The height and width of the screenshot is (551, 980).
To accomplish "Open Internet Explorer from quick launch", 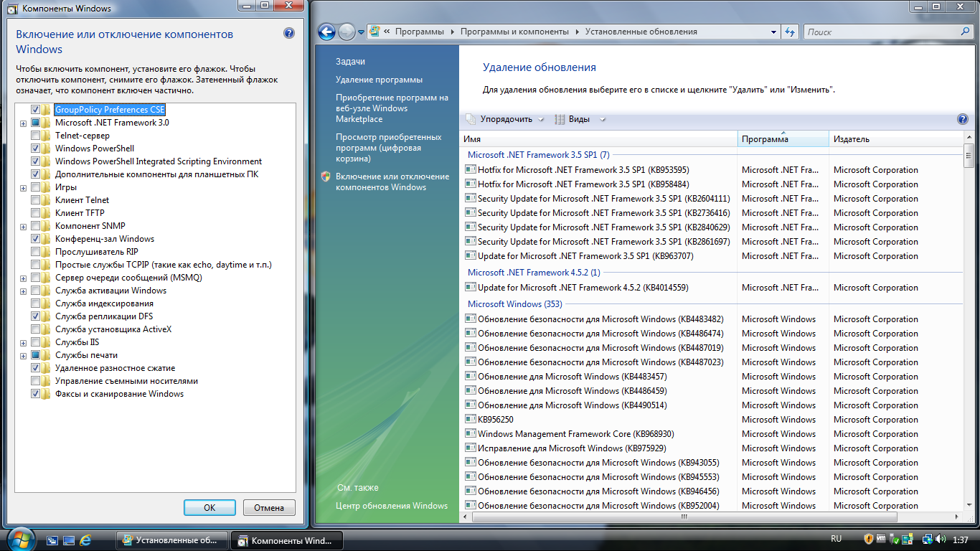I will 86,540.
